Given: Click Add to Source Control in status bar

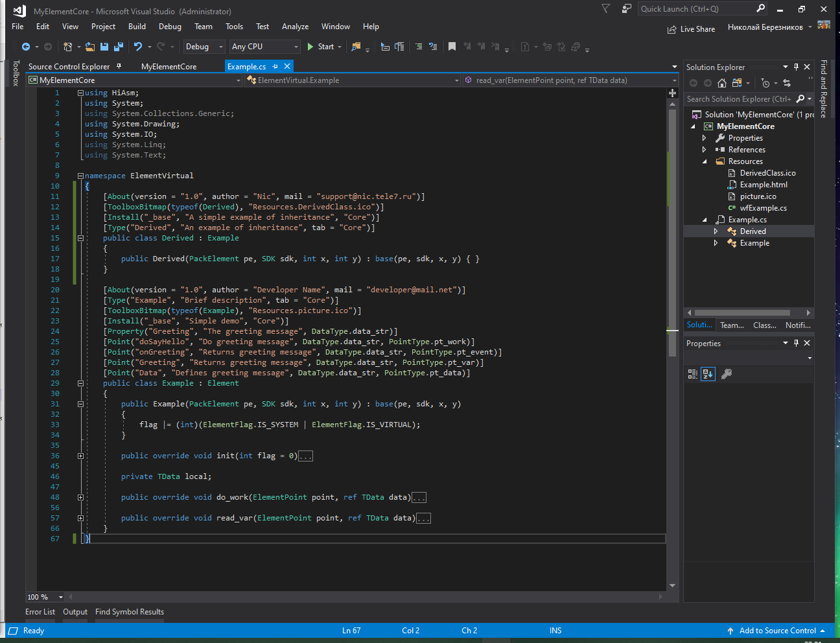Looking at the screenshot, I should click(x=776, y=631).
